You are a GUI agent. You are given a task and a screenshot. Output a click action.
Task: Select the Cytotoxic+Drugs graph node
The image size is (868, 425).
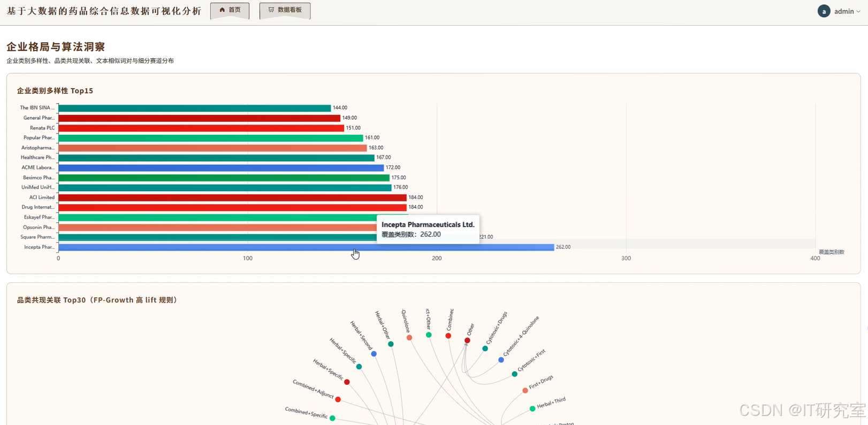(485, 349)
